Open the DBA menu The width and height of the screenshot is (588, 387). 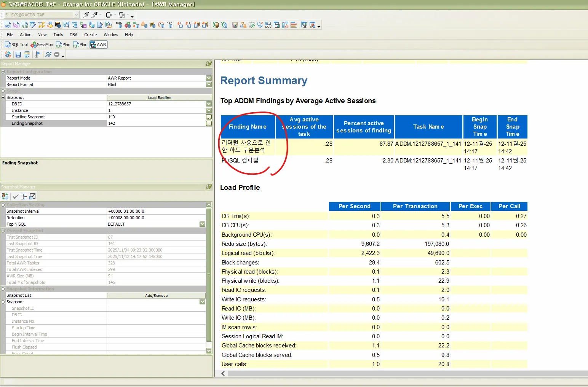tap(73, 35)
